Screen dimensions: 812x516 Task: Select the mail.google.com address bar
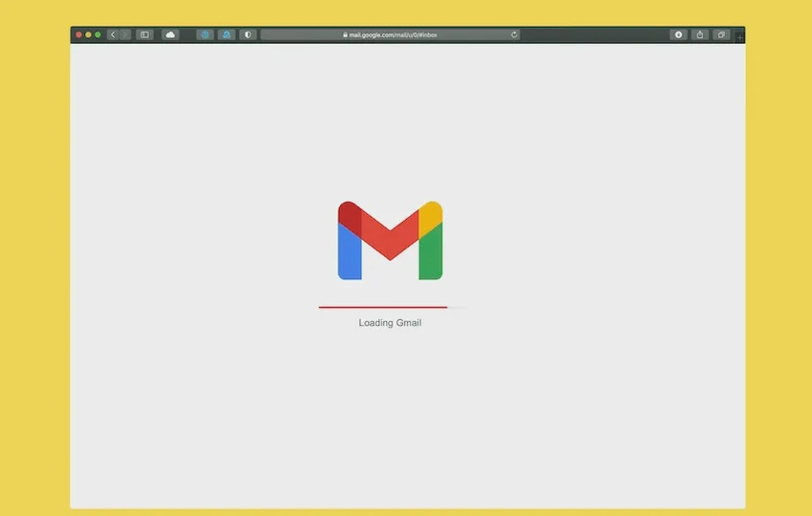(x=390, y=34)
